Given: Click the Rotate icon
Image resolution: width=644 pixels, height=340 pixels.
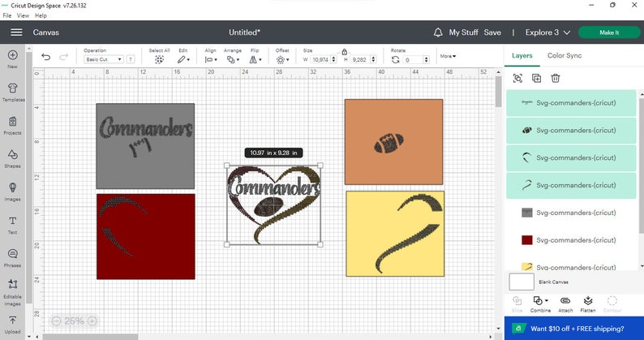Looking at the screenshot, I should point(395,59).
